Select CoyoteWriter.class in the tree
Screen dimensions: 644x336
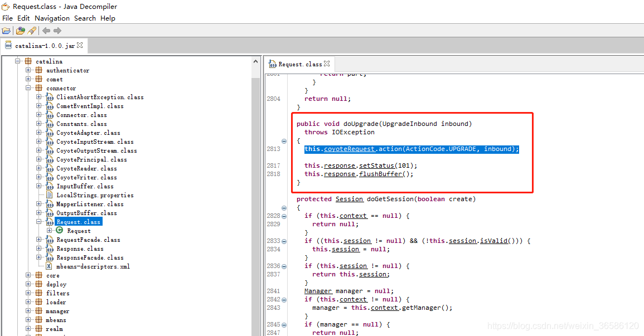pyautogui.click(x=86, y=177)
